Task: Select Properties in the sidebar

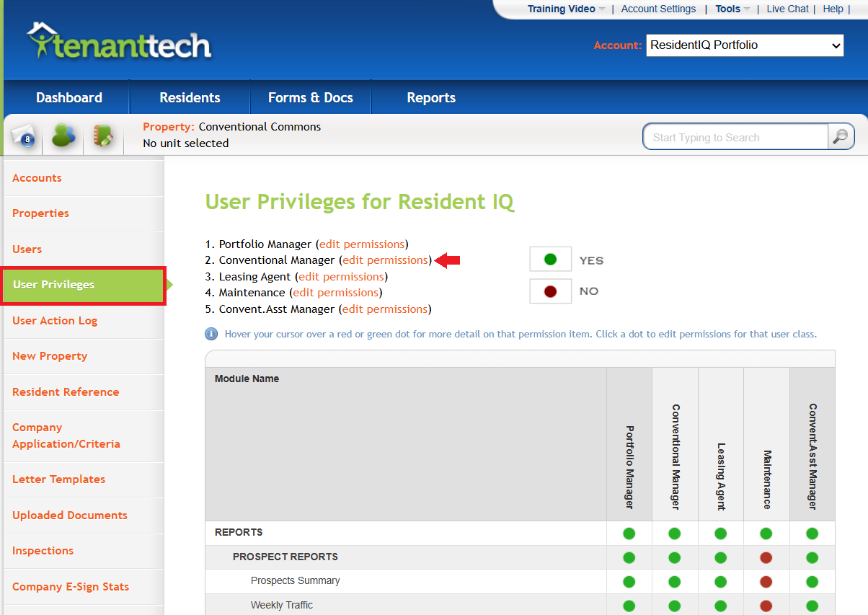Action: pyautogui.click(x=40, y=213)
